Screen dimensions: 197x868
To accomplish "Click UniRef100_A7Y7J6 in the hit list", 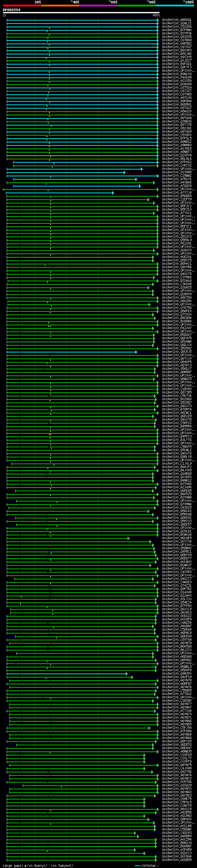I will (x=177, y=193).
